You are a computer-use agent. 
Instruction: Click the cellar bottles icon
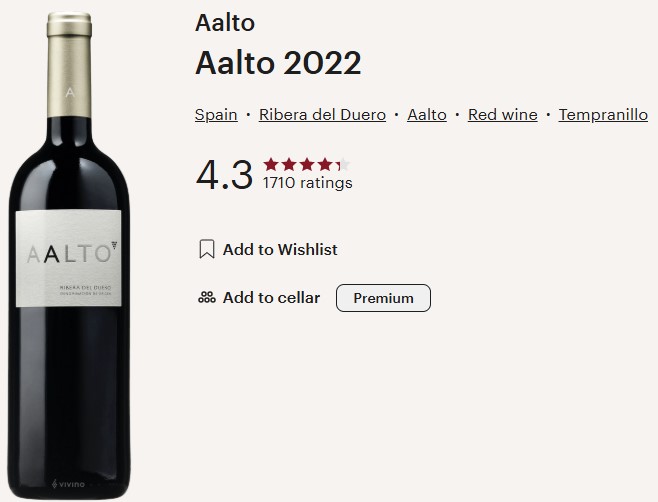point(207,298)
